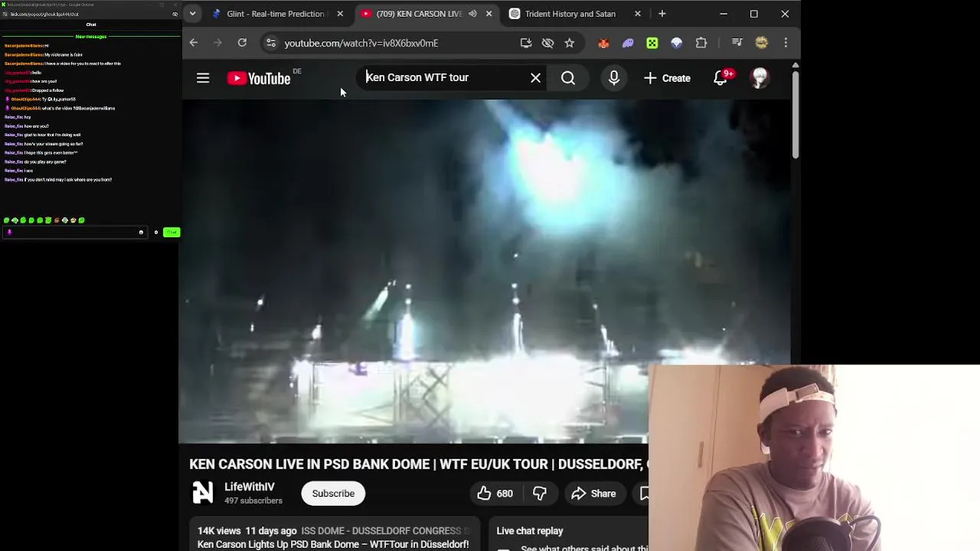Close the Ken Carson YouTube tab

pos(489,14)
